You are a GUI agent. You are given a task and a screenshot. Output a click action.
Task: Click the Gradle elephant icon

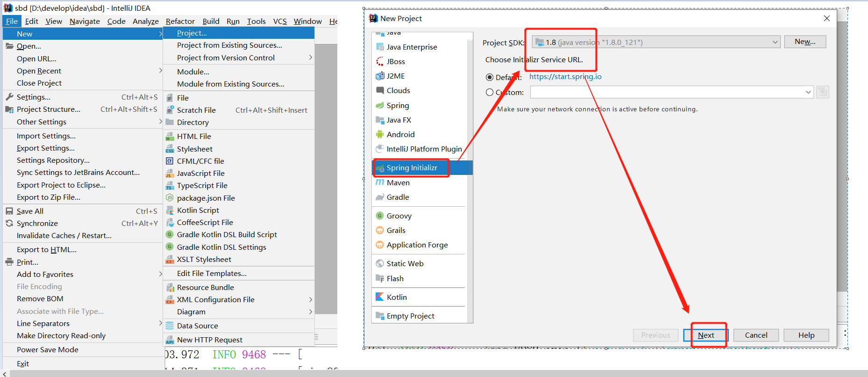(x=380, y=197)
